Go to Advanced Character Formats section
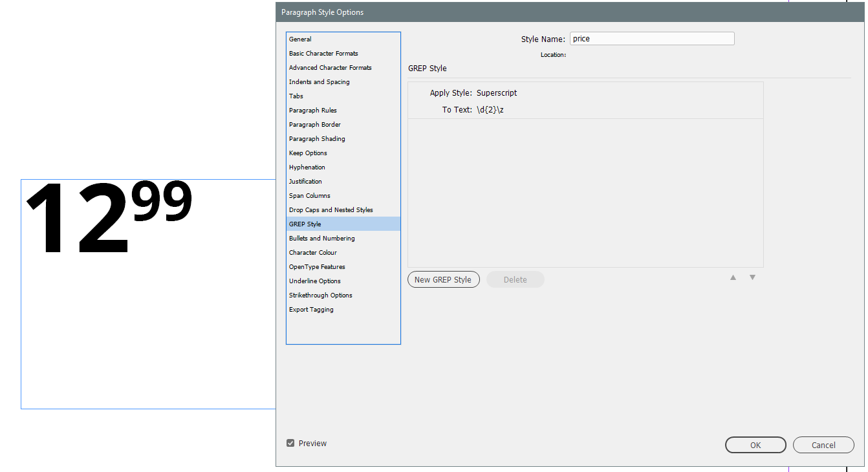The height and width of the screenshot is (472, 868). pos(330,68)
